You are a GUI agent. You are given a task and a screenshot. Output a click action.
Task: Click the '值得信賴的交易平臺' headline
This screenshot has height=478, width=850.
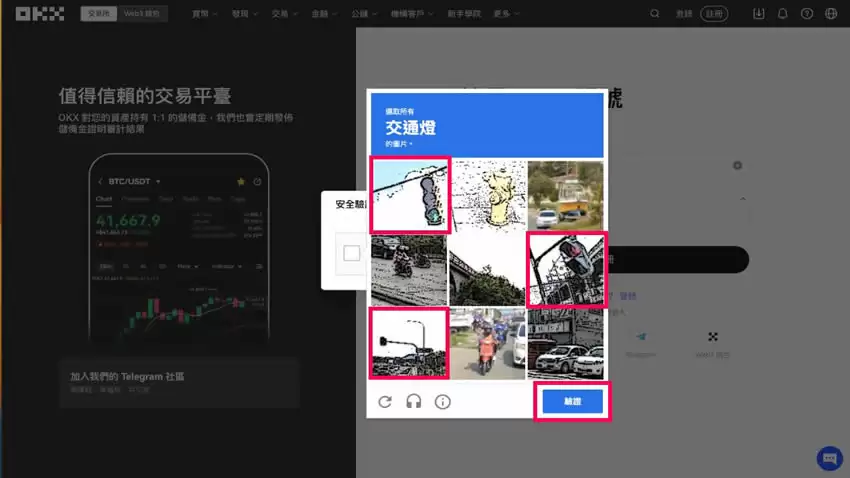145,95
